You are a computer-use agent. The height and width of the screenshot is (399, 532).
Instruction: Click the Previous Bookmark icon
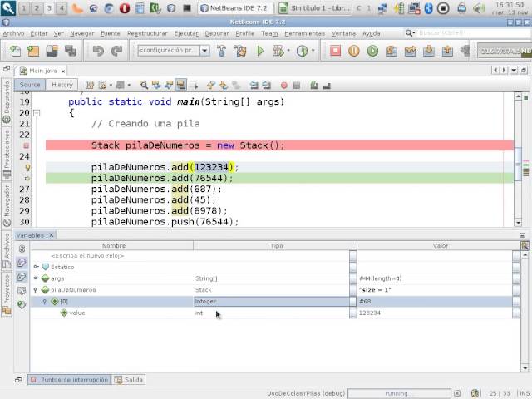(210, 85)
